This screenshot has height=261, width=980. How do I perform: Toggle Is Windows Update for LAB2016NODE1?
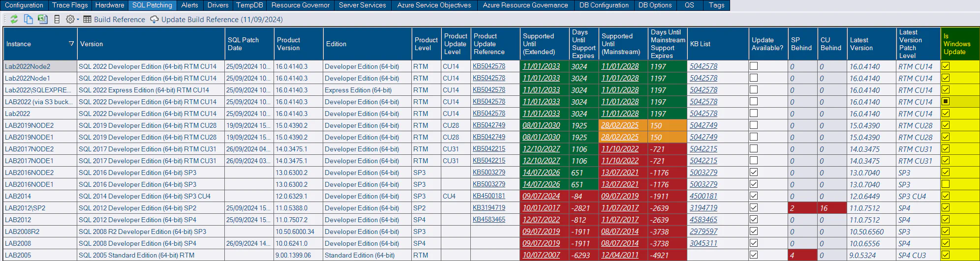[946, 184]
